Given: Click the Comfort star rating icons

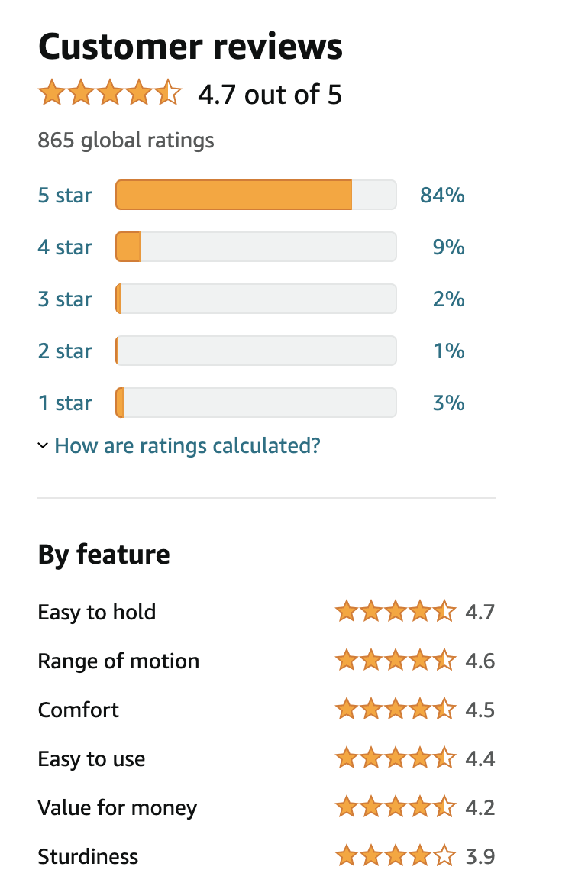Looking at the screenshot, I should [x=395, y=710].
